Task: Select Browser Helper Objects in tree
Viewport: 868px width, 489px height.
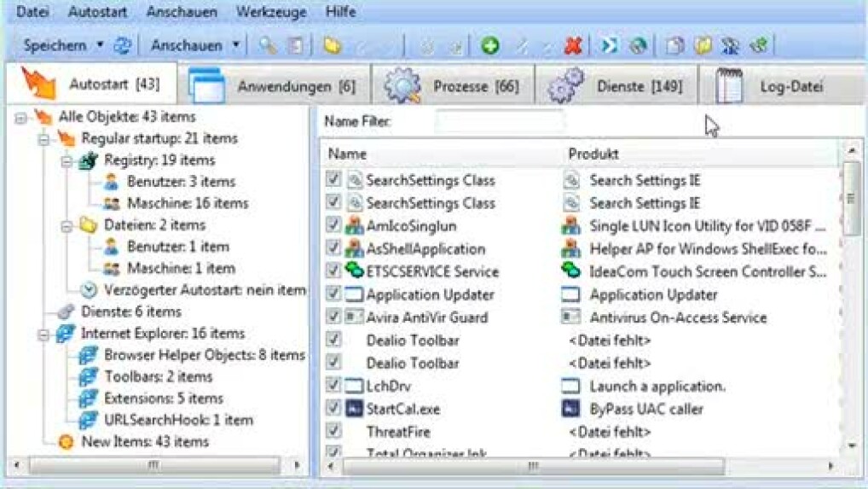Action: (204, 355)
